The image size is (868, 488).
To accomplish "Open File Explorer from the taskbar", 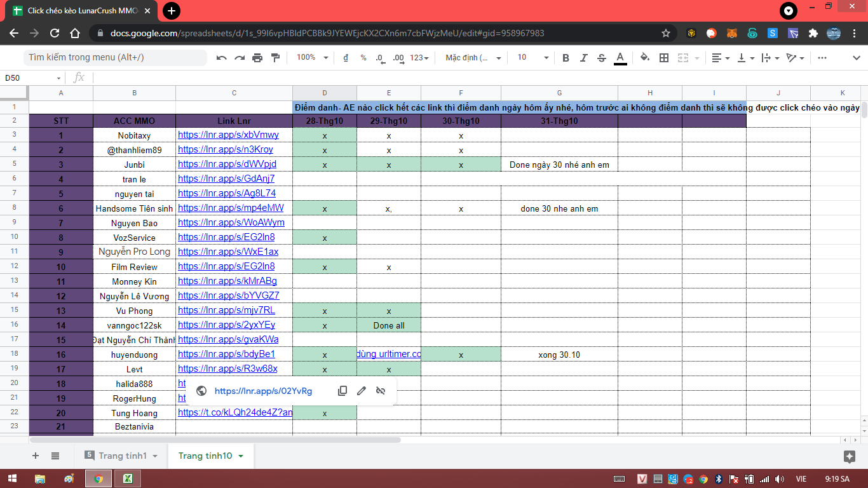I will coord(40,478).
